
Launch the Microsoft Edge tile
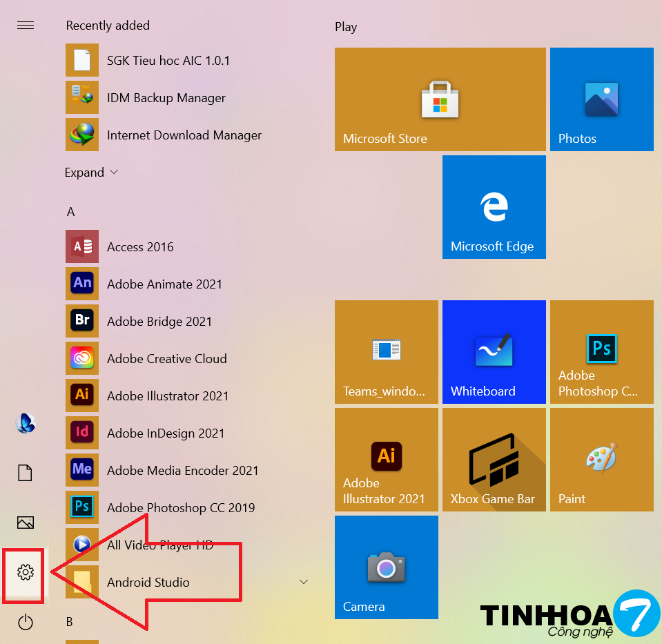[494, 207]
